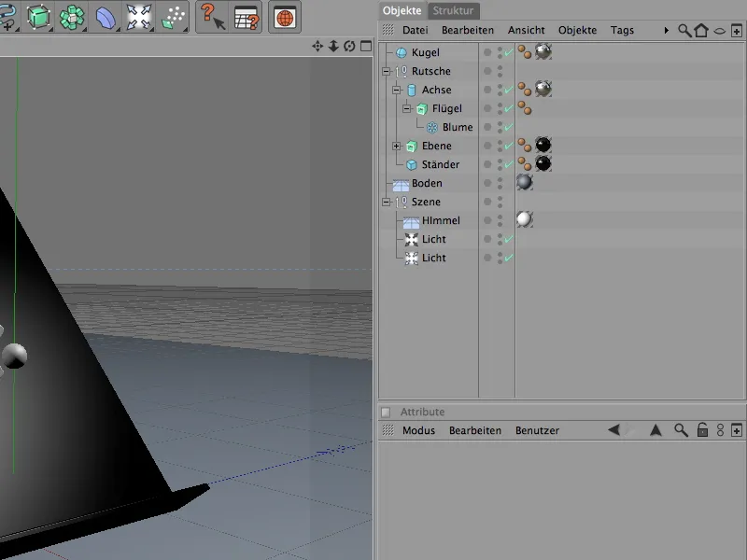Image resolution: width=747 pixels, height=560 pixels.
Task: Open the Tags menu
Action: click(x=622, y=31)
